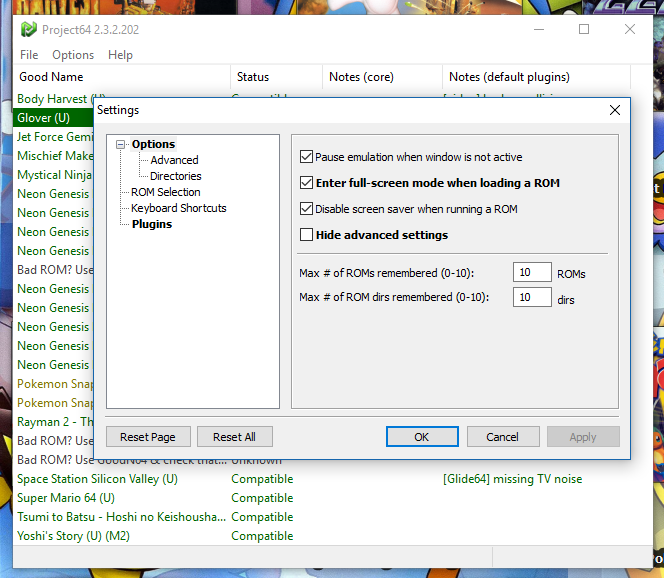This screenshot has width=664, height=578.
Task: Sort by Good Name column header
Action: click(122, 77)
